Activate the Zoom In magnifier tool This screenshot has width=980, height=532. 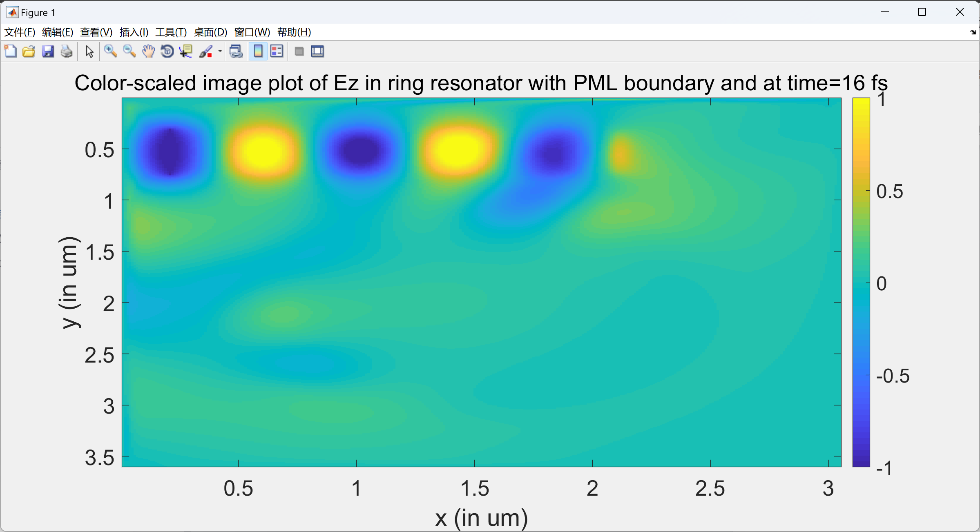tap(110, 51)
